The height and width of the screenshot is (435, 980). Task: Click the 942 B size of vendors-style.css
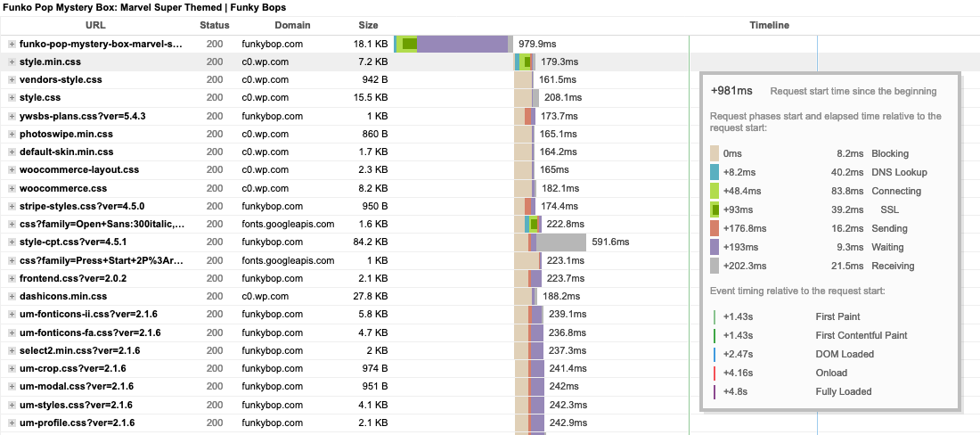376,80
